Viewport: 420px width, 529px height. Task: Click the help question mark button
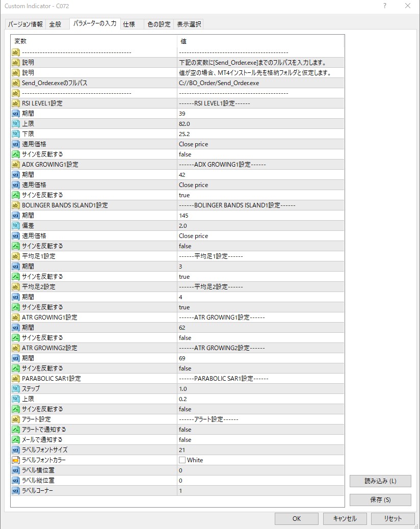tap(385, 6)
